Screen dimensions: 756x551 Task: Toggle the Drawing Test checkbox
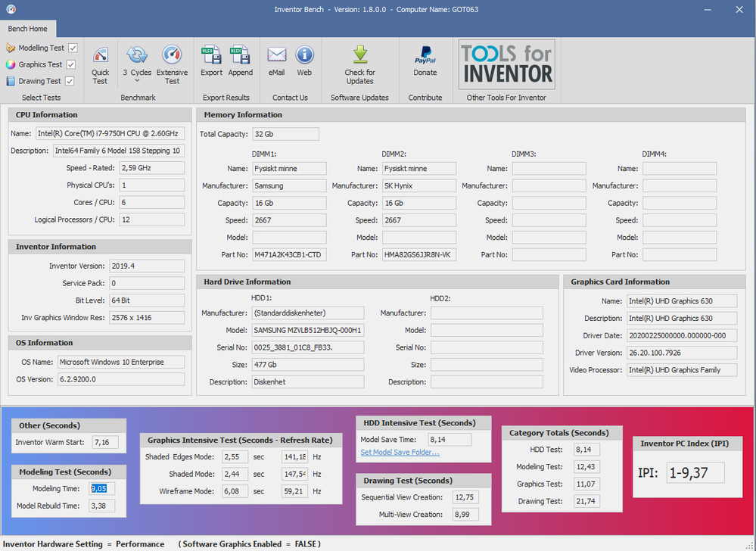(x=70, y=81)
